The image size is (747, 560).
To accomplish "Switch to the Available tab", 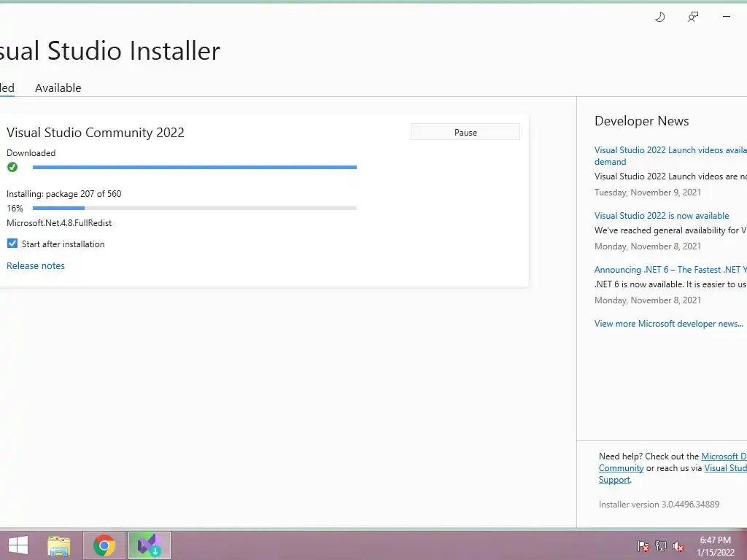I will [x=58, y=88].
